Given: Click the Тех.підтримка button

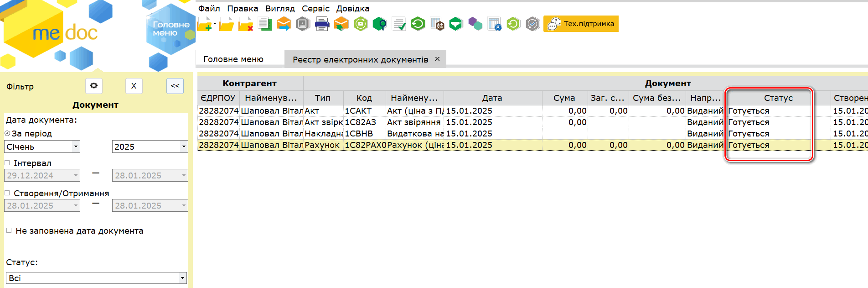Looking at the screenshot, I should tap(581, 24).
